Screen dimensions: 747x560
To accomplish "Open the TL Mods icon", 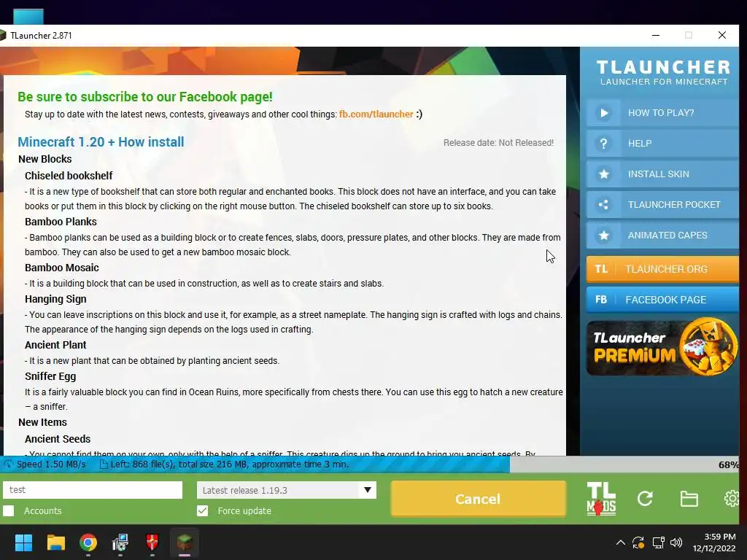I will click(x=601, y=499).
